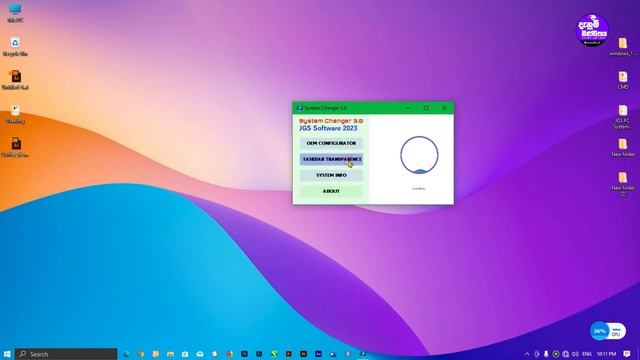This screenshot has height=360, width=640.
Task: Open the green S app on taskbar
Action: (x=274, y=354)
